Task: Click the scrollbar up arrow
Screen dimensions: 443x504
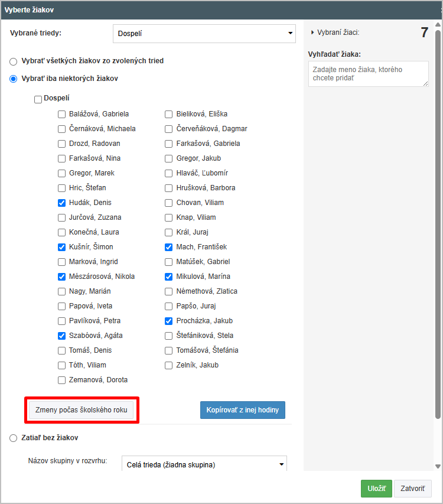Action: point(438,24)
